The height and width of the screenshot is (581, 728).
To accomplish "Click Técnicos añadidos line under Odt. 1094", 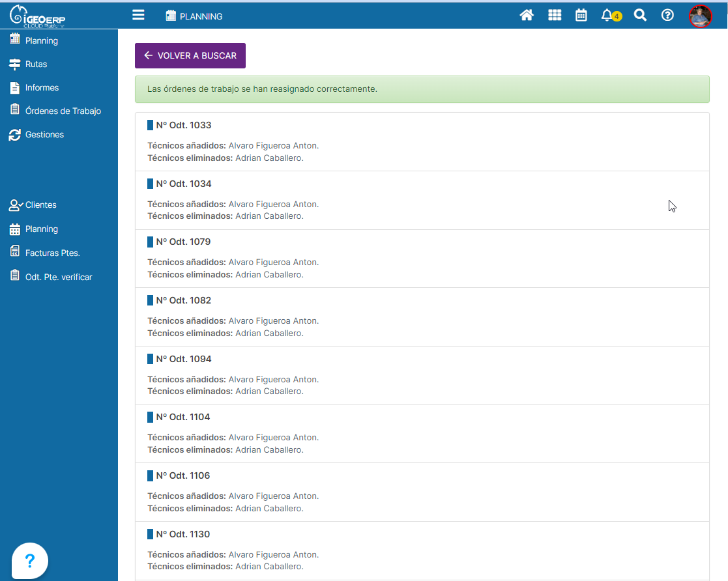I will (x=233, y=380).
